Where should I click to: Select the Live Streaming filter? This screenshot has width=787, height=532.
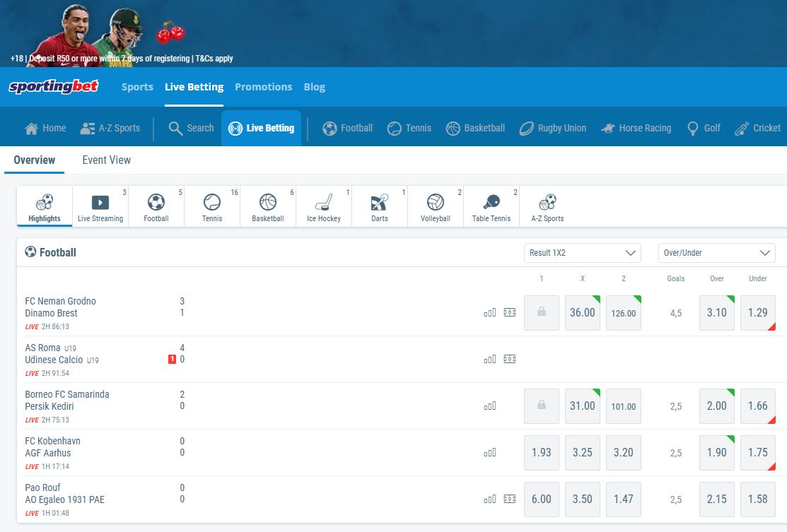(x=100, y=206)
